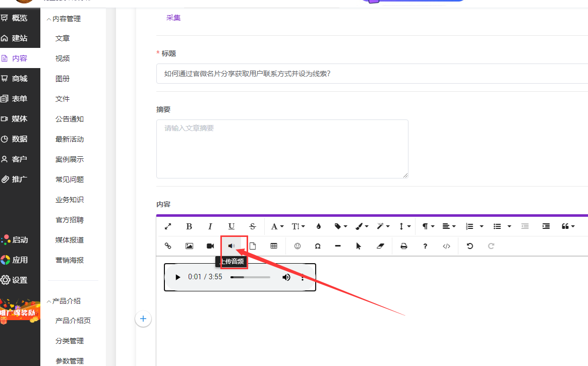Click the upload audio speaker icon
Image resolution: width=588 pixels, height=366 pixels.
pos(231,246)
